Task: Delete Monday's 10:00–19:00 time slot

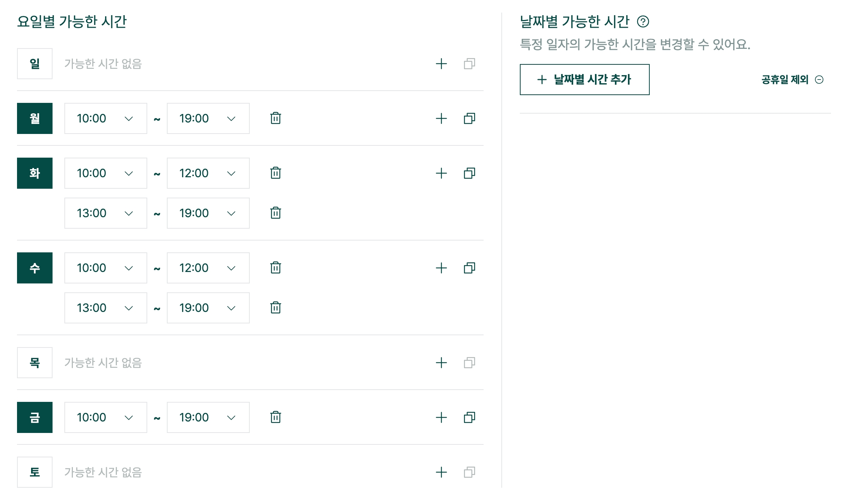Action: click(275, 118)
